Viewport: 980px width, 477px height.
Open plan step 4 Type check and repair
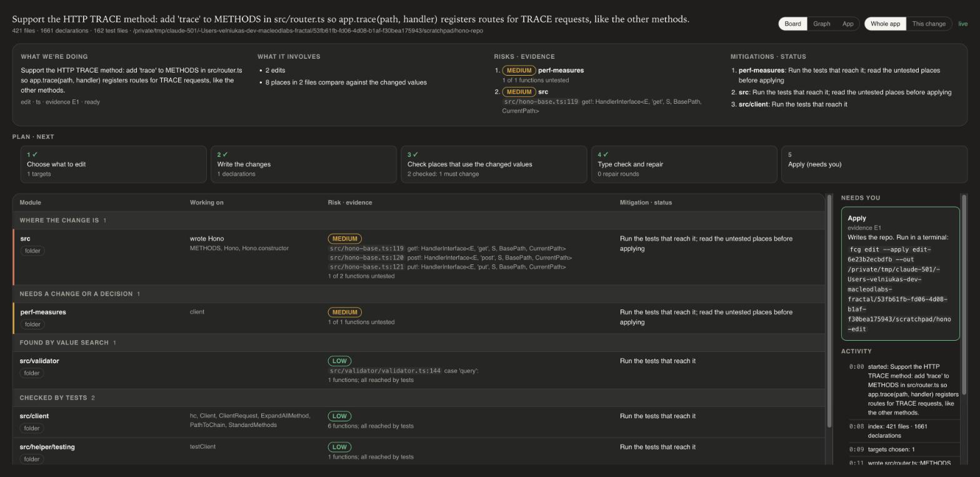pos(684,164)
